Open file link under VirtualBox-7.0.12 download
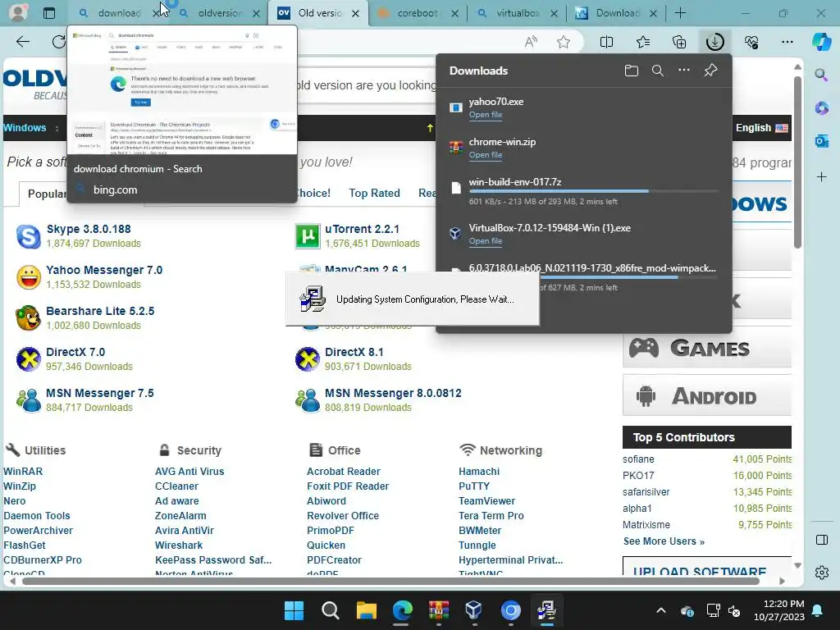Image resolution: width=840 pixels, height=630 pixels. 486,241
